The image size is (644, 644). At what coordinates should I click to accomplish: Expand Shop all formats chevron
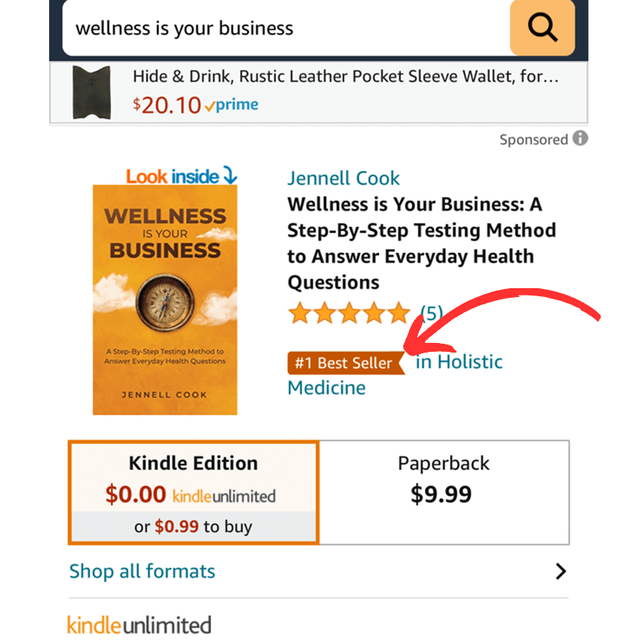pyautogui.click(x=560, y=572)
